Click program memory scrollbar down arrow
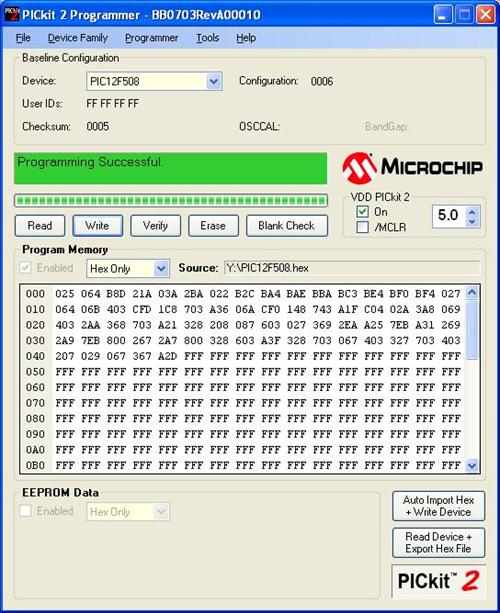 [x=472, y=465]
